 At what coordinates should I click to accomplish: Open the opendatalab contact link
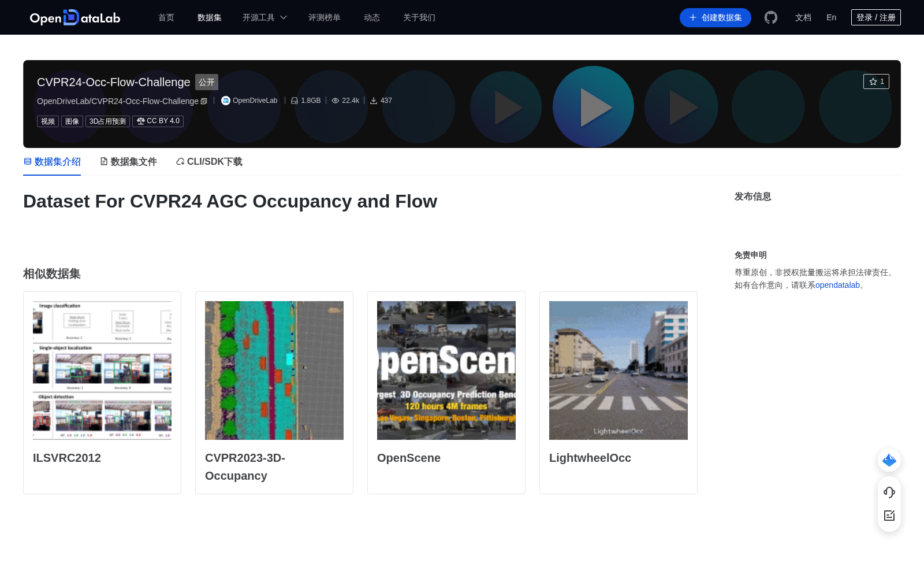coord(837,285)
